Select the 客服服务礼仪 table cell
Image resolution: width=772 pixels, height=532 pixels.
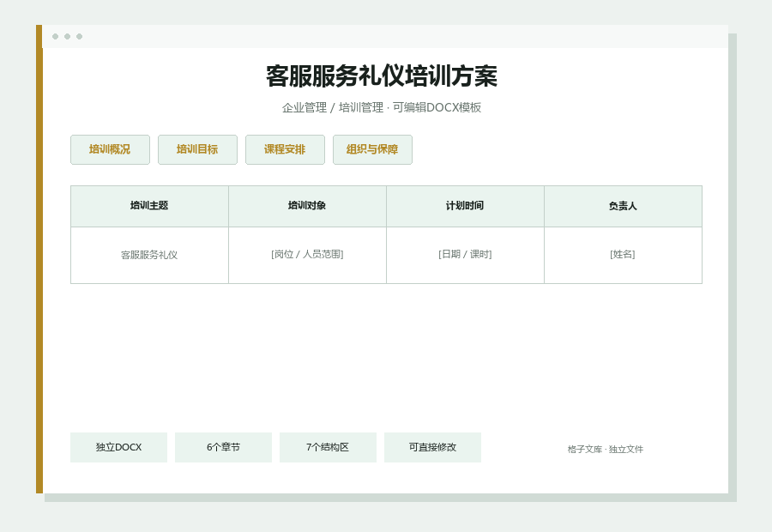[x=149, y=255]
